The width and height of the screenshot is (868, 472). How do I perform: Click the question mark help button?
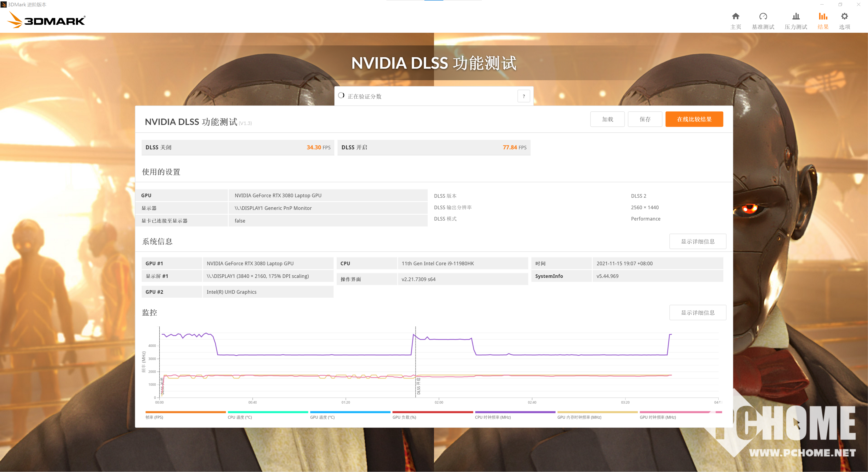coord(524,96)
